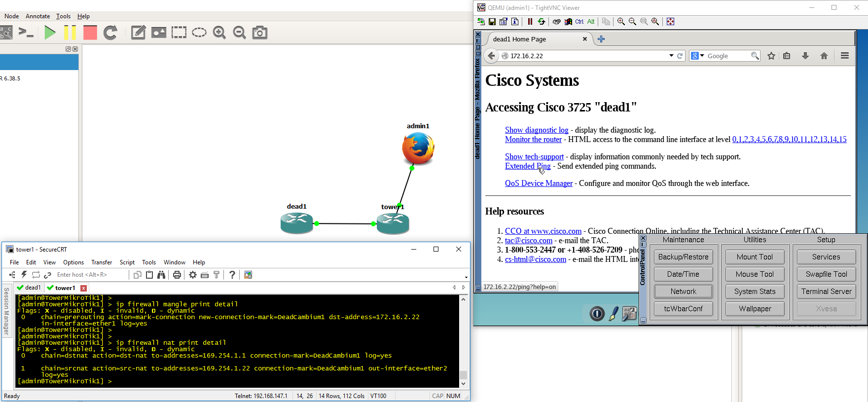Expand SecureCRT toolbar overflow arrow
Image resolution: width=868 pixels, height=402 pixels.
(466, 277)
